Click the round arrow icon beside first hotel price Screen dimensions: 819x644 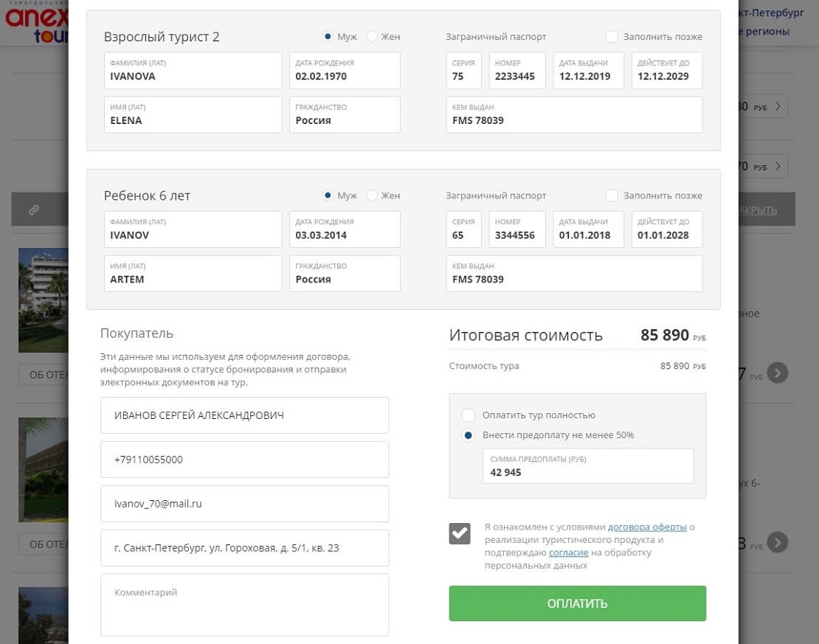[777, 373]
